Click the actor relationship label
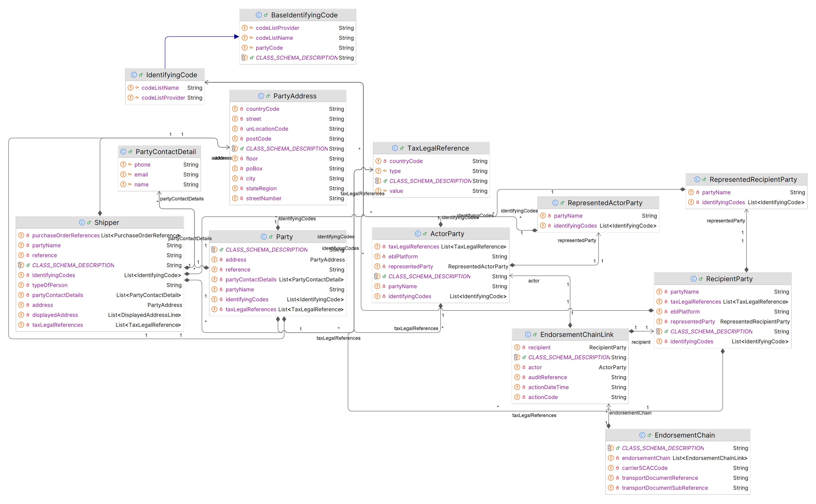Viewport: 816px width, 504px height. (534, 281)
